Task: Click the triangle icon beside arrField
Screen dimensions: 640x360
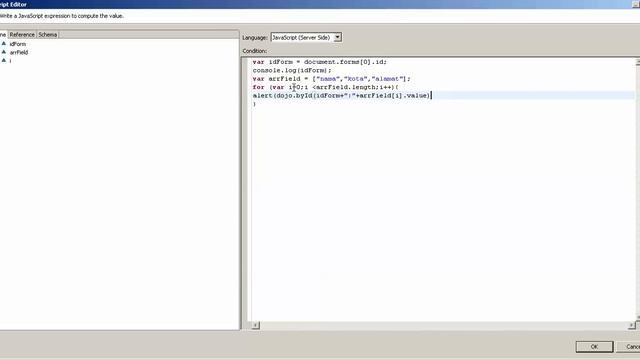Action: pyautogui.click(x=4, y=52)
